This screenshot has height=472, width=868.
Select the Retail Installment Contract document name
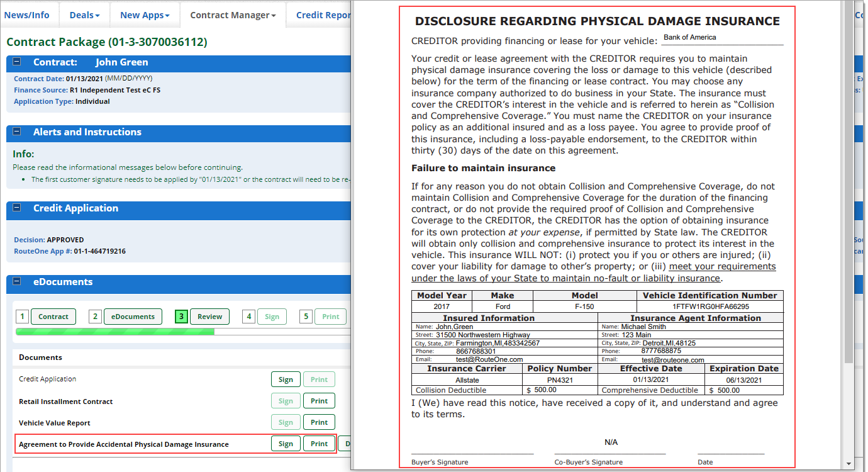(x=66, y=402)
